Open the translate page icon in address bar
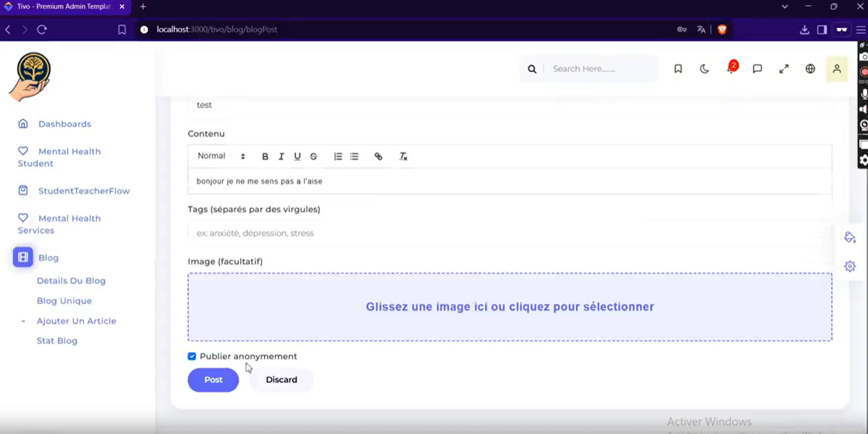This screenshot has height=434, width=868. (x=701, y=29)
